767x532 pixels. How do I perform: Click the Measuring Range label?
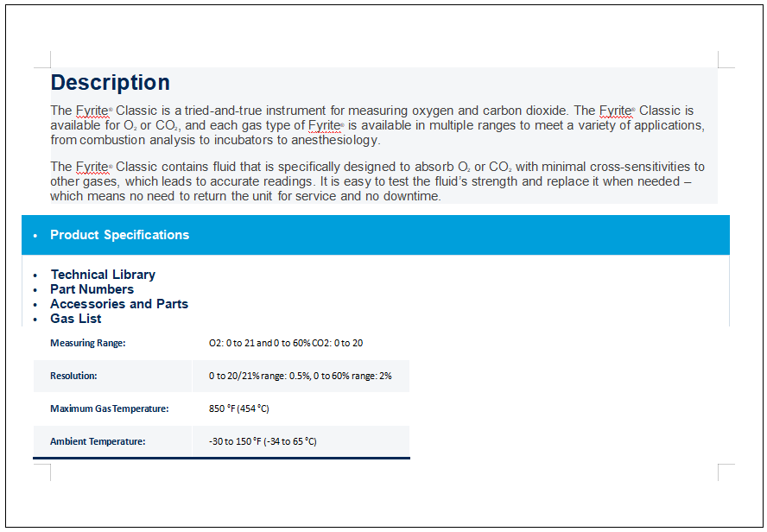pos(88,343)
